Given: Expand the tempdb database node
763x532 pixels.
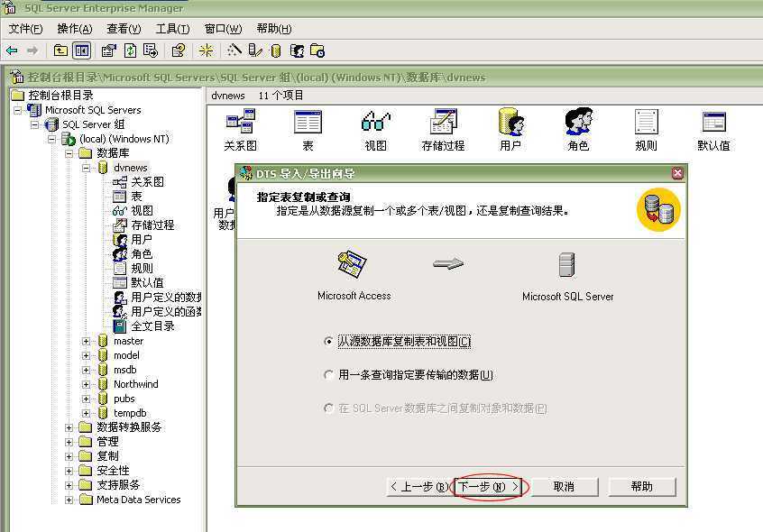Looking at the screenshot, I should [x=86, y=413].
